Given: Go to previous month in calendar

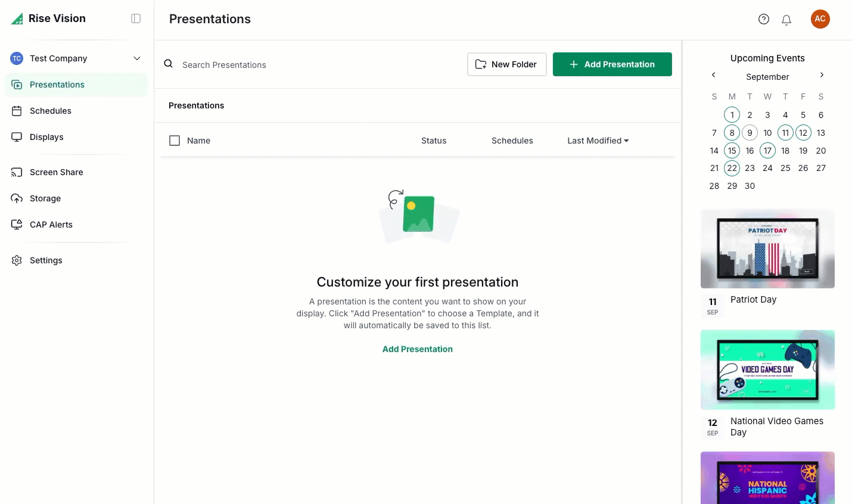Looking at the screenshot, I should [x=713, y=75].
